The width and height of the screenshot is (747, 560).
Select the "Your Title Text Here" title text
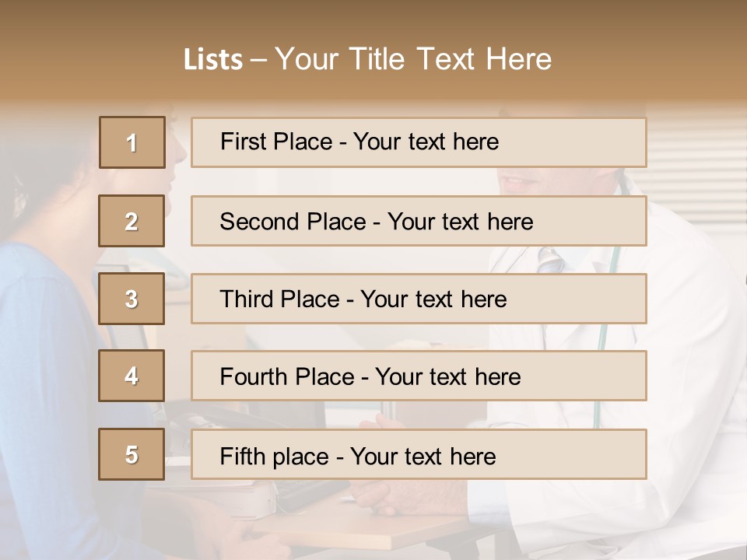point(413,59)
